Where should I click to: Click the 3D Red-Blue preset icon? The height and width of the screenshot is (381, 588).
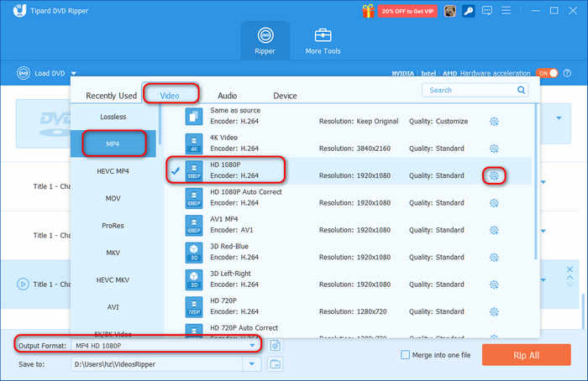click(x=194, y=252)
